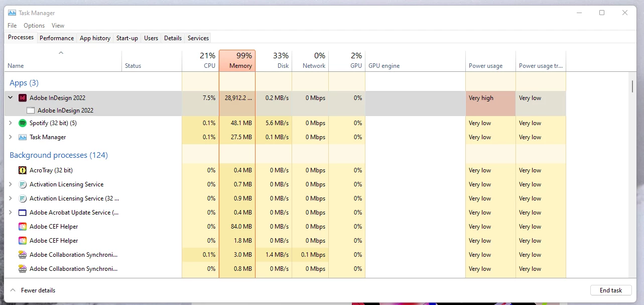Select the Apps (3) group heading
Image resolution: width=644 pixels, height=305 pixels.
pyautogui.click(x=24, y=83)
